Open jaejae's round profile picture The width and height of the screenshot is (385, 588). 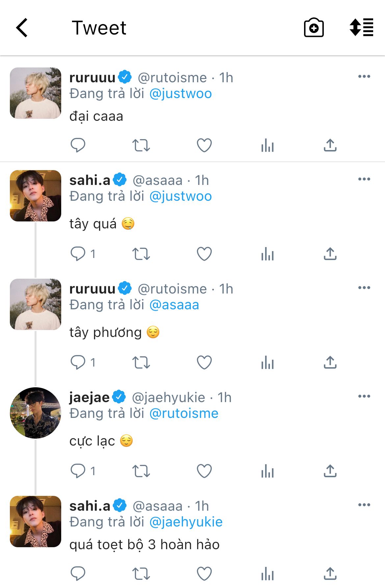coord(36,413)
